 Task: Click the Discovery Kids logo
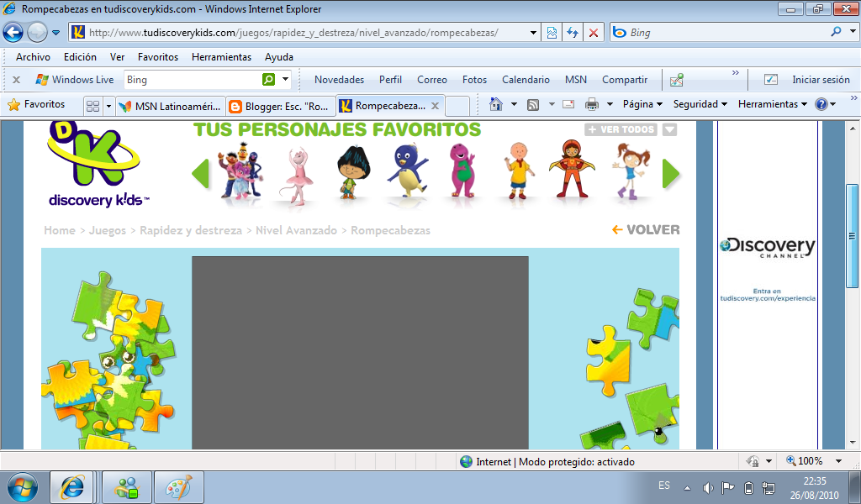[98, 164]
